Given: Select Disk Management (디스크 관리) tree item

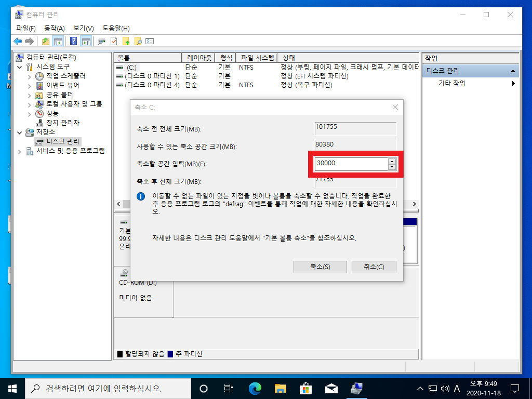Looking at the screenshot, I should coord(63,141).
